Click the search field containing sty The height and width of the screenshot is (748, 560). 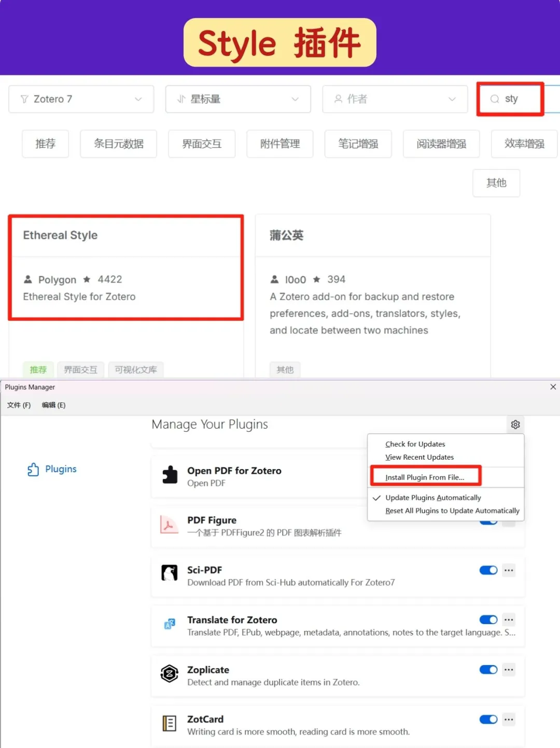tap(510, 98)
